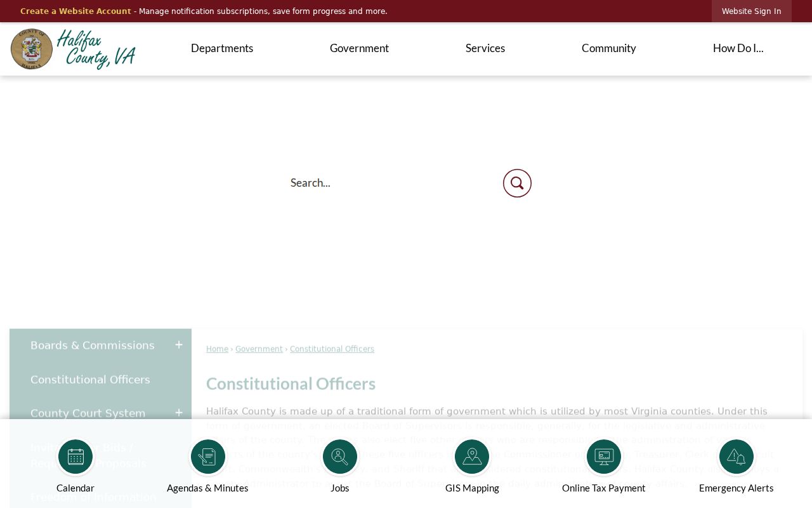Click the Constitutional Officers breadcrumb link
This screenshot has width=812, height=508.
(x=332, y=349)
